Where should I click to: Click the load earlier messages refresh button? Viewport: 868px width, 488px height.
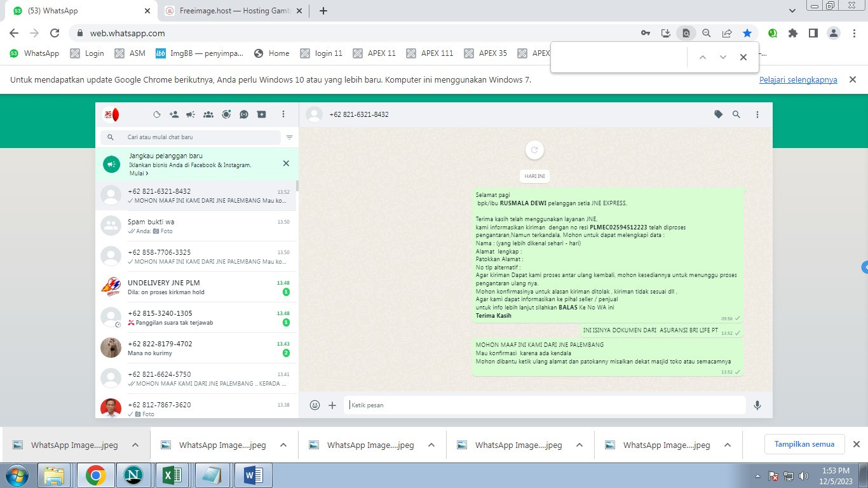(534, 150)
